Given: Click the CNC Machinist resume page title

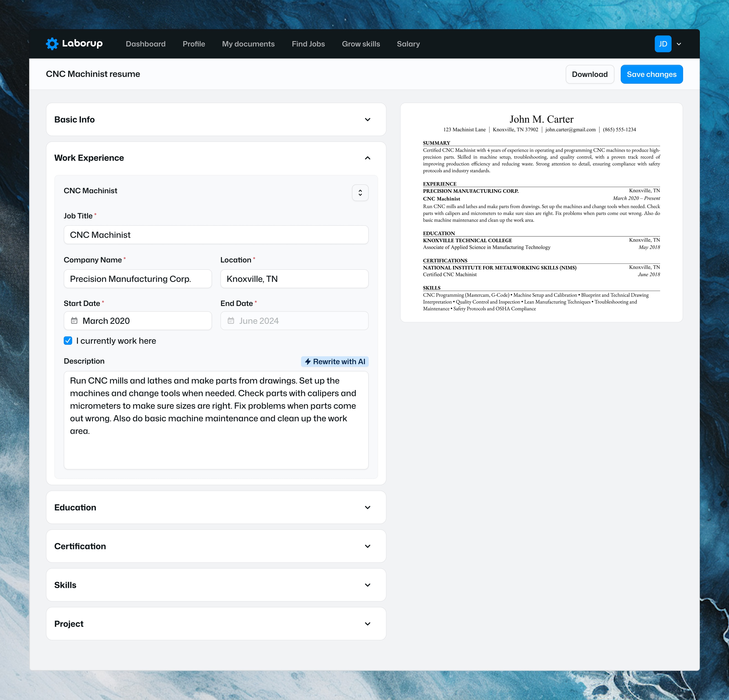Looking at the screenshot, I should (x=93, y=74).
